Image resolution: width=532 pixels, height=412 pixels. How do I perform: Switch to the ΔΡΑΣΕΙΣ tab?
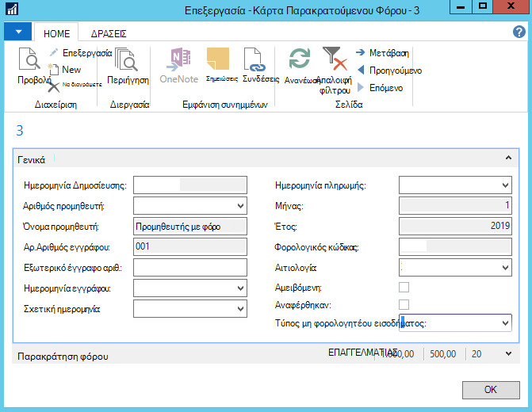pyautogui.click(x=109, y=33)
